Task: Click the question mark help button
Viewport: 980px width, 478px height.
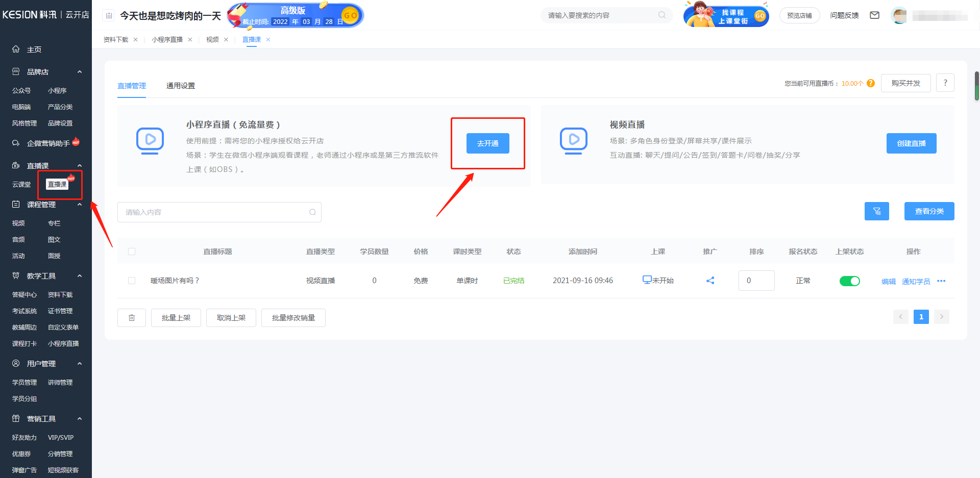Action: pyautogui.click(x=945, y=83)
